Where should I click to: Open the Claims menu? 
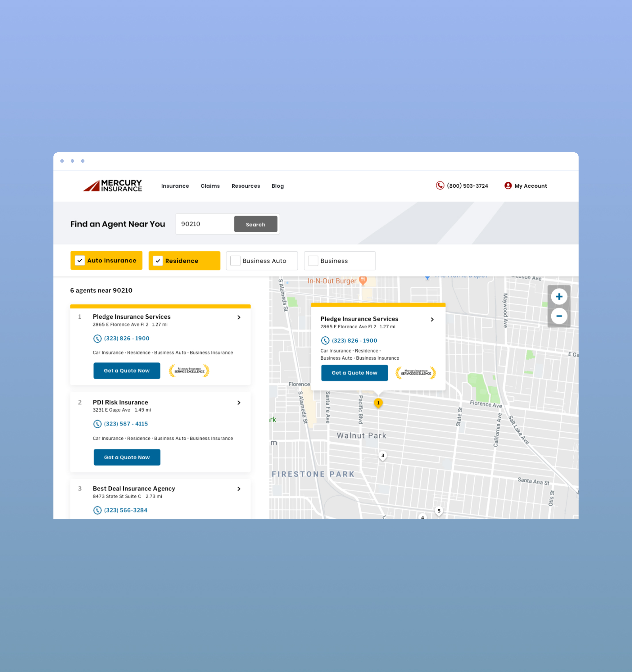210,186
